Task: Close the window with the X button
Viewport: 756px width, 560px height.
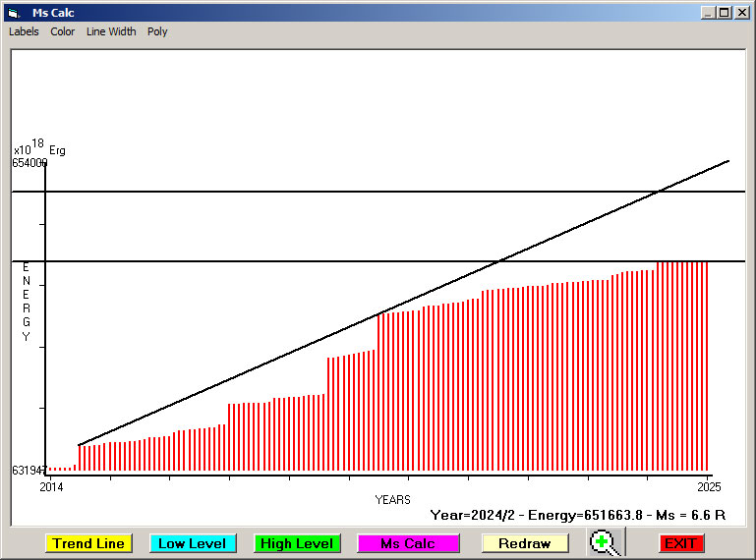Action: 742,13
